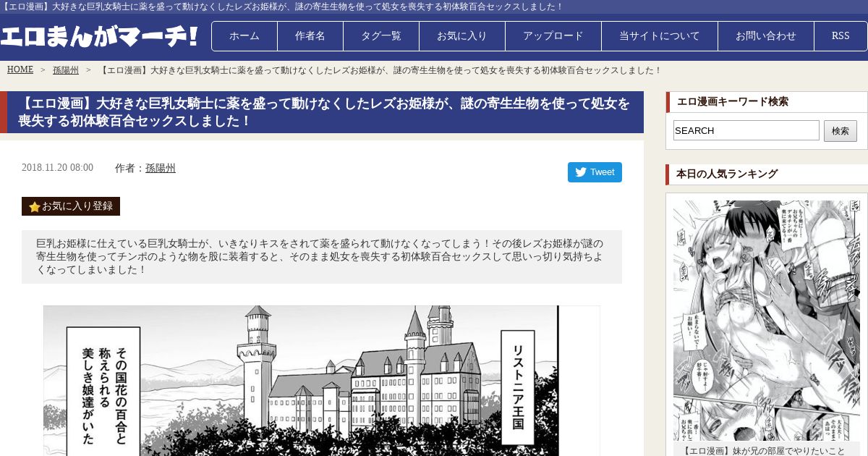This screenshot has width=868, height=456.
Task: Click the star お気に入り登録 button
Action: pos(71,206)
